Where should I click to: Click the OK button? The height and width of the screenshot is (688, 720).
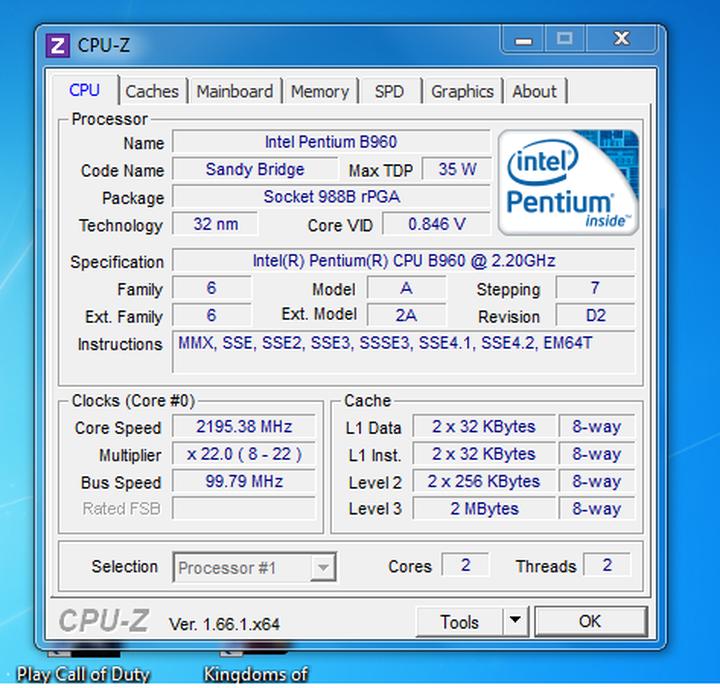tap(591, 622)
